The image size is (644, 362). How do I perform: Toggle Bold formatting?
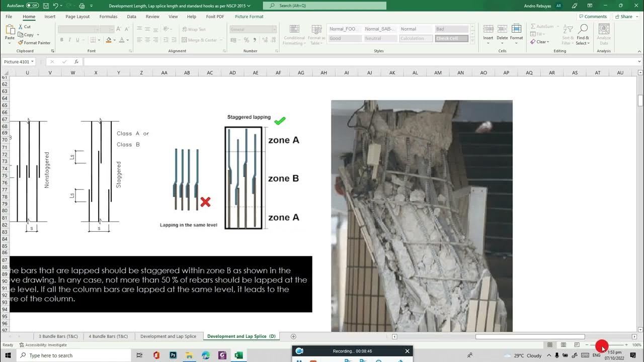tap(62, 40)
